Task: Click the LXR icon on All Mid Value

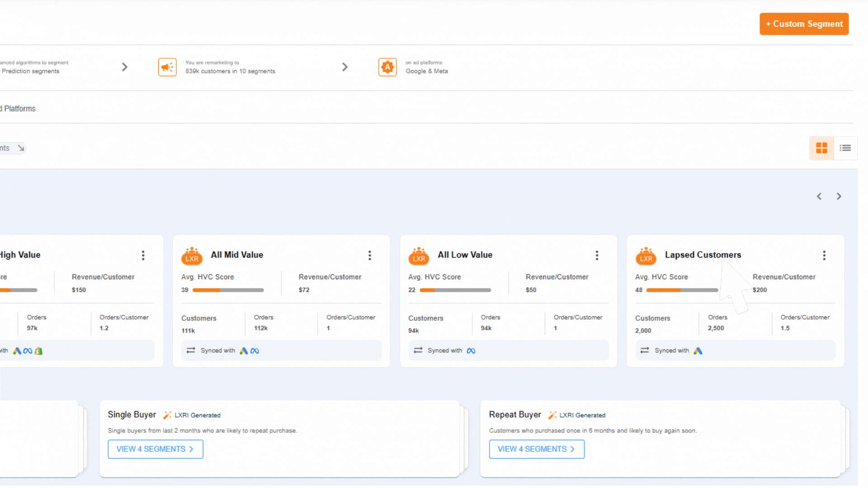Action: tap(192, 256)
